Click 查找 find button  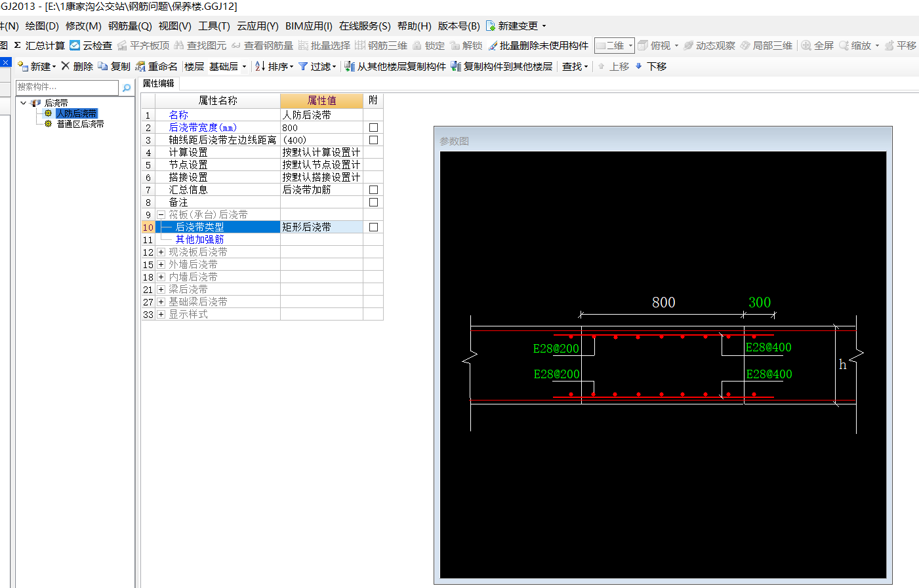click(575, 66)
